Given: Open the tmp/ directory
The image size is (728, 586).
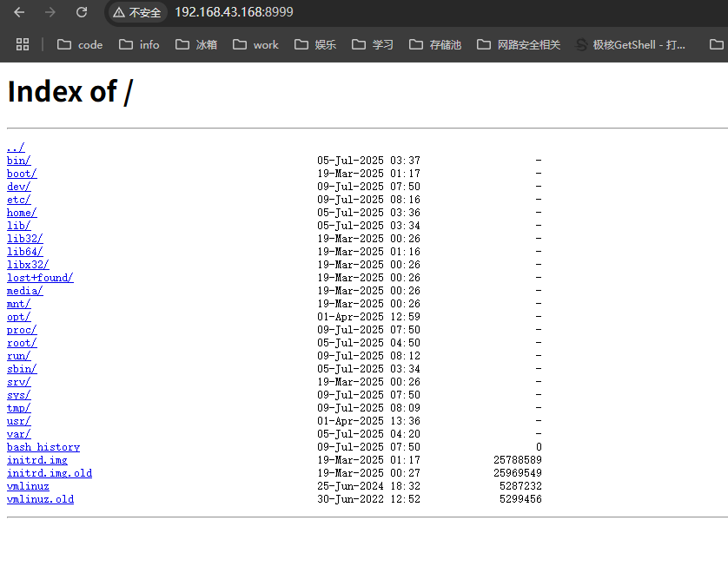Looking at the screenshot, I should (x=18, y=408).
